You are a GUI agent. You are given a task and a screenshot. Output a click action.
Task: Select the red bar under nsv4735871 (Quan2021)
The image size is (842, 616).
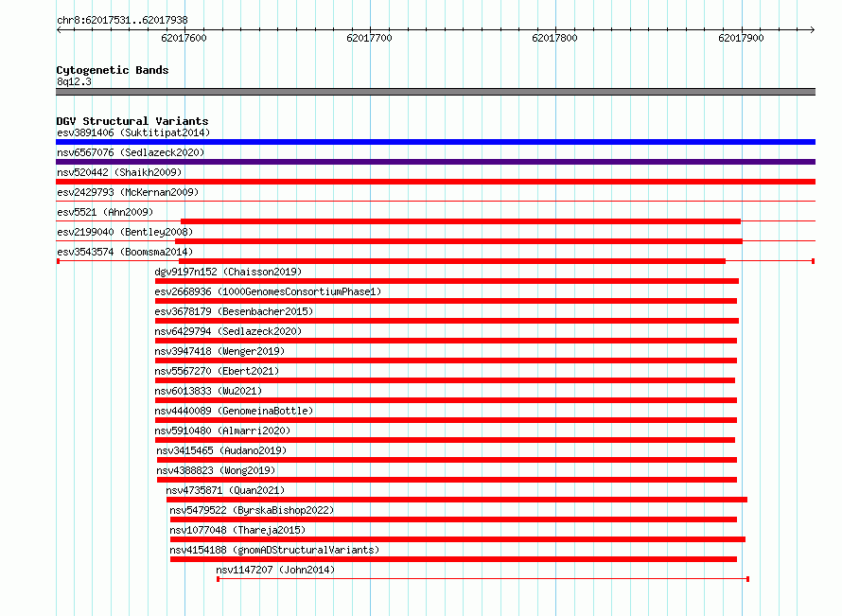tap(457, 500)
